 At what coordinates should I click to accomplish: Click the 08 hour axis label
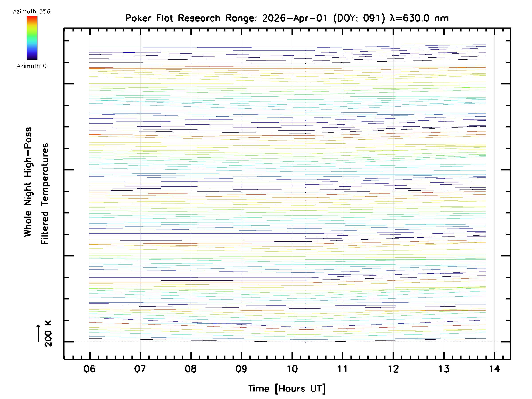point(191,369)
